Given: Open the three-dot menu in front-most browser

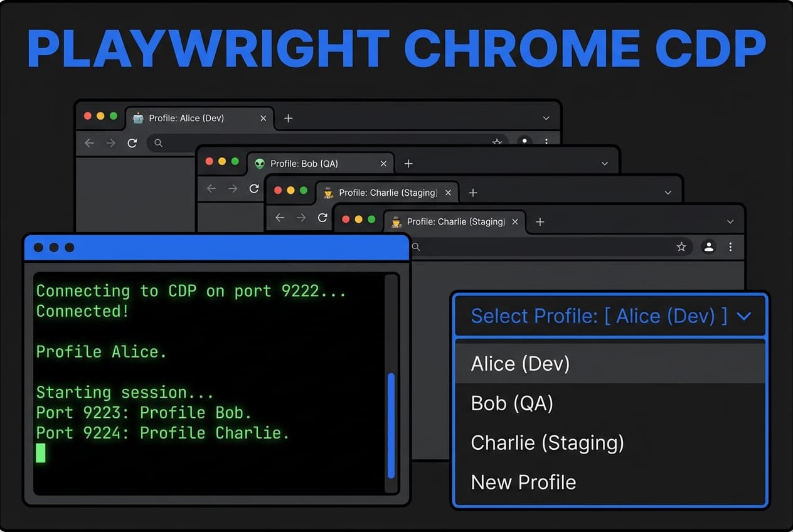Looking at the screenshot, I should tap(730, 247).
